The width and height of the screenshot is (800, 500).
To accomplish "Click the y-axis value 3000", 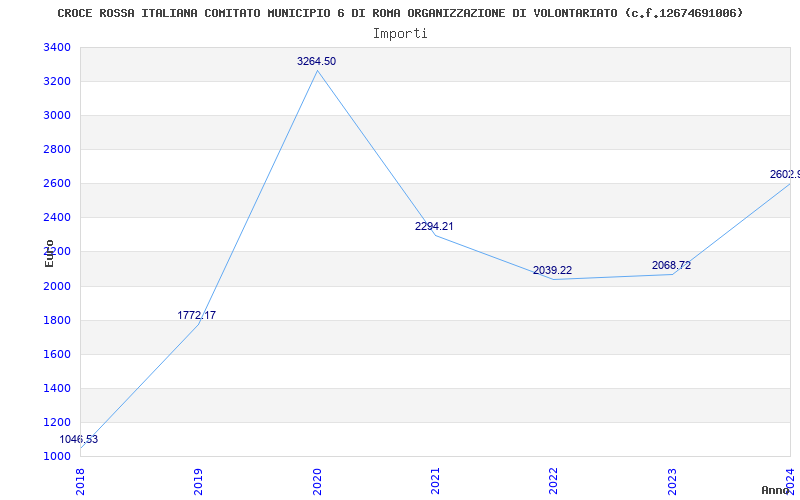I will click(x=57, y=115).
